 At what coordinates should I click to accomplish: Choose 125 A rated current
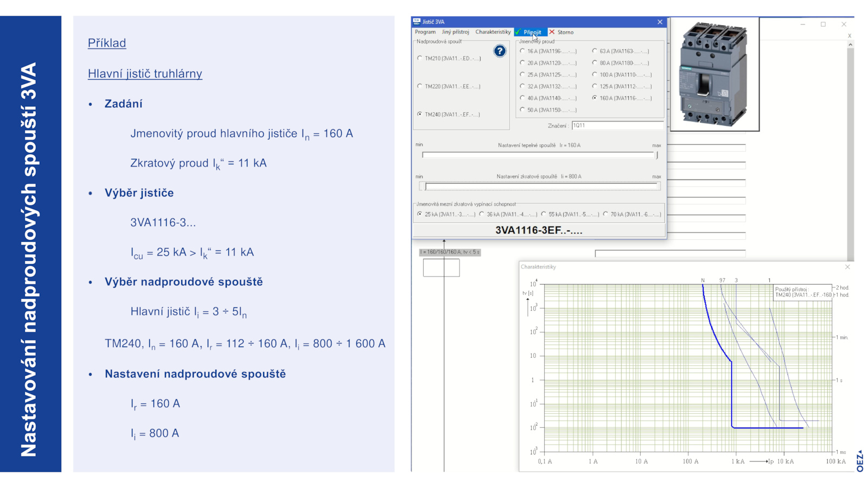pos(622,86)
